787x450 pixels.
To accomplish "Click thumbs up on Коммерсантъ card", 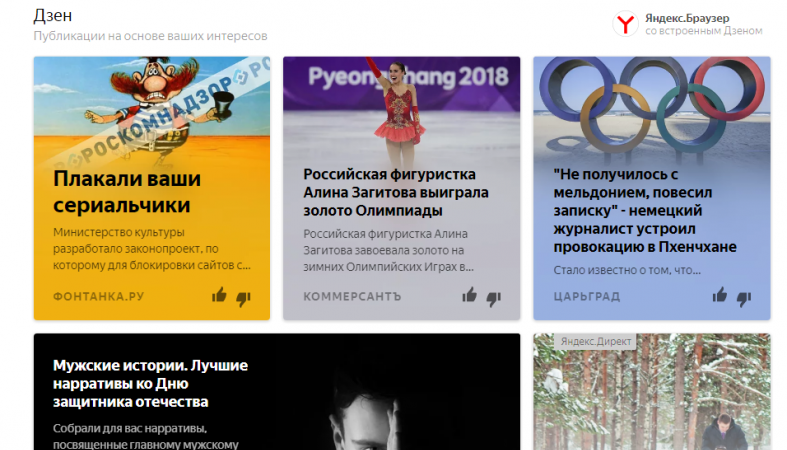I will point(469,295).
